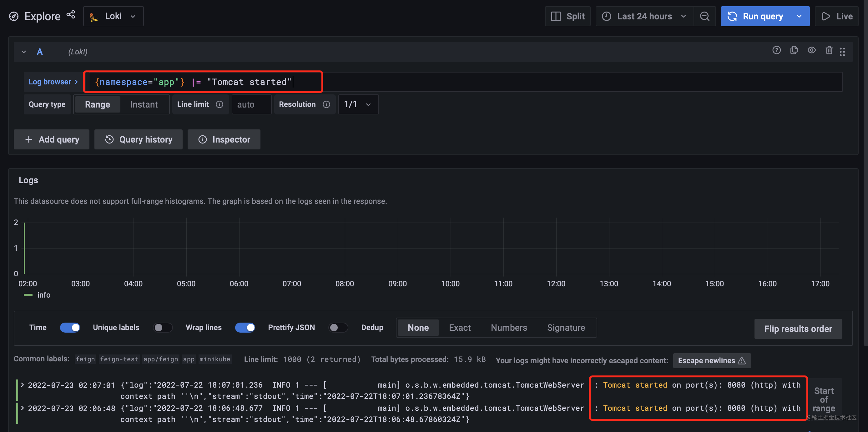Click the Flip results order button
Screen dimensions: 868x432
pos(798,329)
